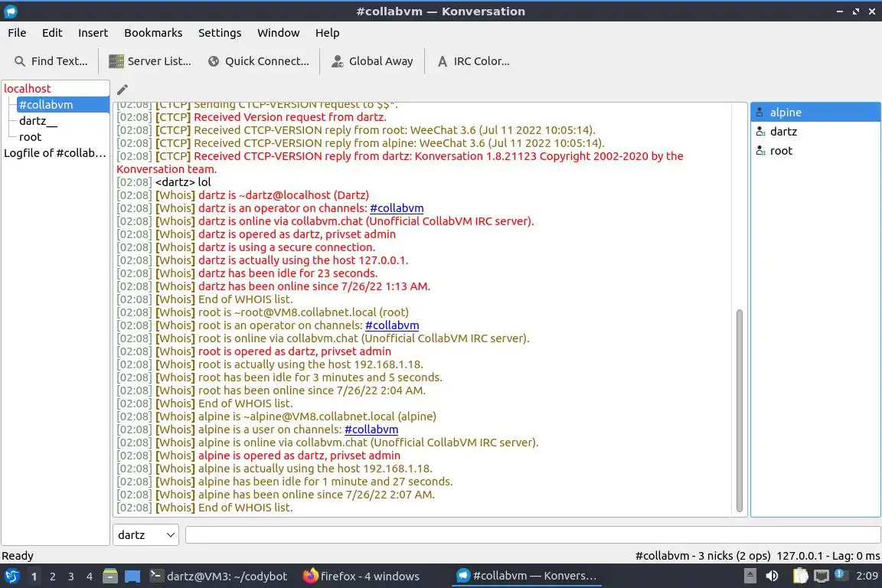Open the IRC Color chooser
Screen dimensions: 882x588
pos(473,61)
